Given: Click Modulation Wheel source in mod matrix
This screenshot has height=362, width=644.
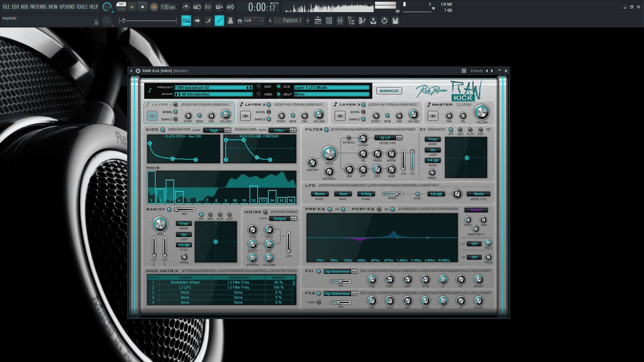Looking at the screenshot, I should coord(185,283).
